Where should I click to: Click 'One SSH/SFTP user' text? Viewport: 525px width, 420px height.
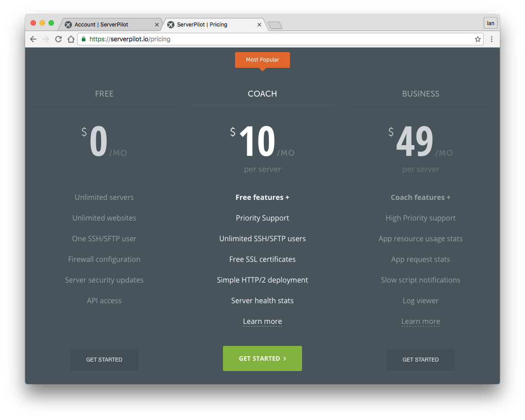tap(104, 239)
